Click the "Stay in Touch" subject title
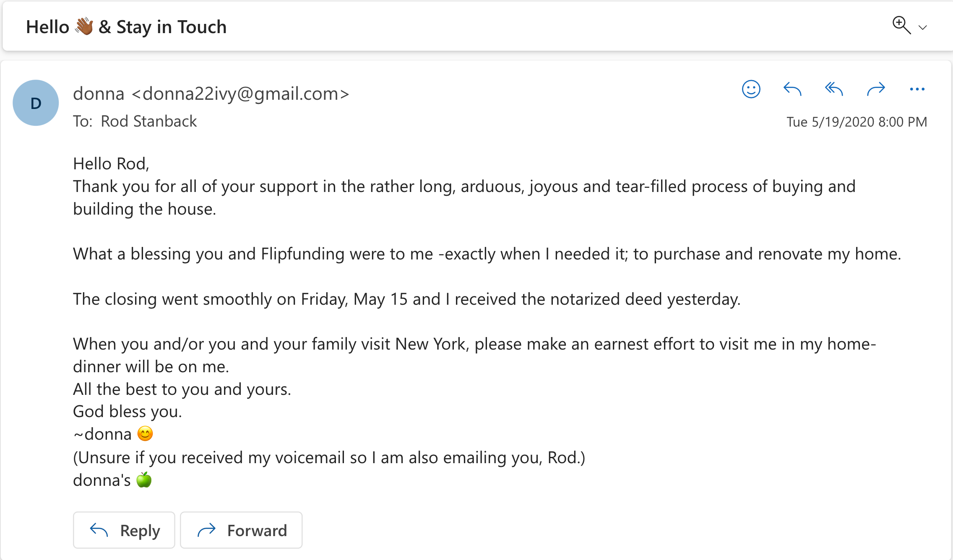The image size is (953, 560). [x=171, y=27]
